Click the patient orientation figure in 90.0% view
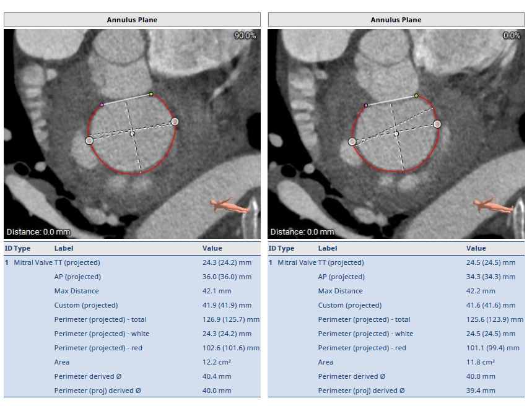This screenshot has width=532, height=406. [230, 206]
